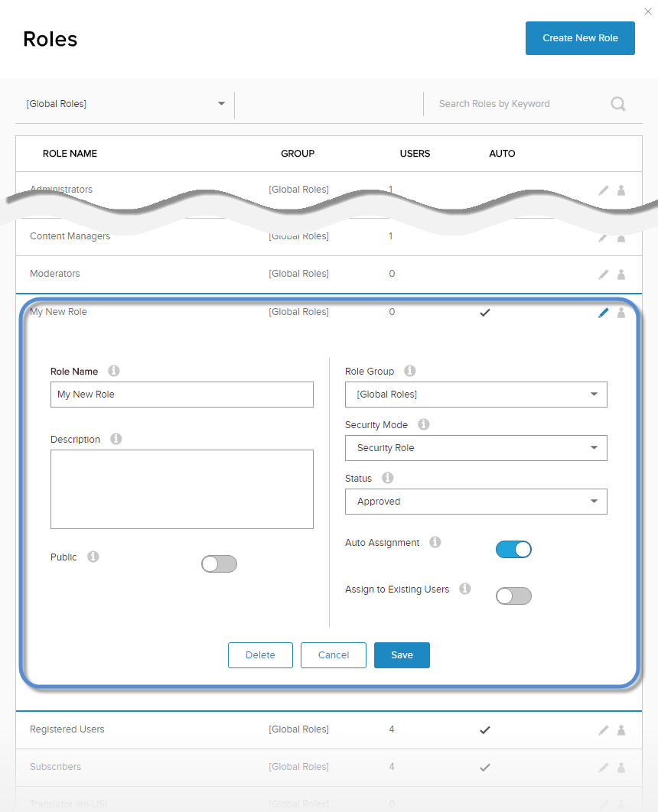Screen dimensions: 658x812
Task: Click the search magnifier icon
Action: tap(617, 103)
